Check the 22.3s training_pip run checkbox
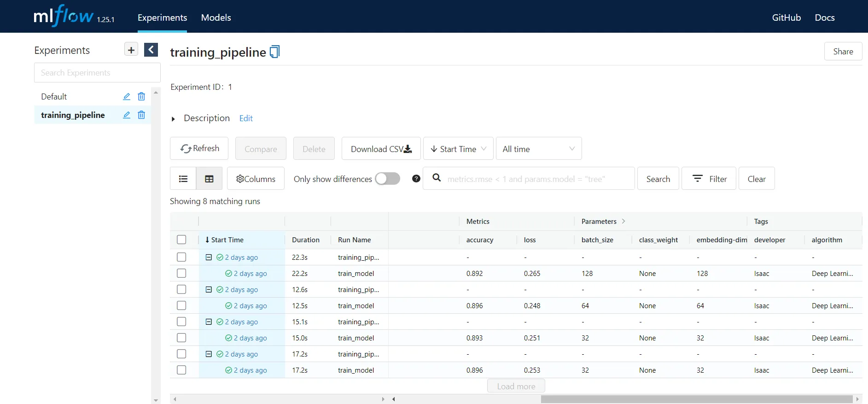 181,257
